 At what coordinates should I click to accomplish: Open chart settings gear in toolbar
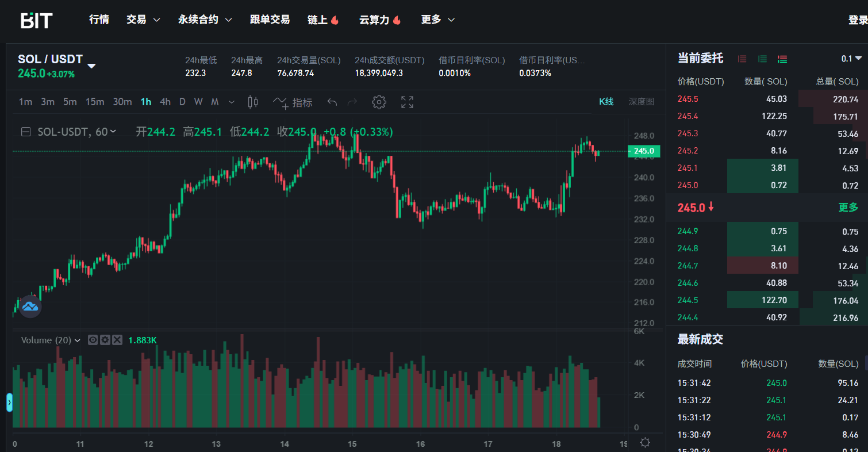[x=379, y=102]
